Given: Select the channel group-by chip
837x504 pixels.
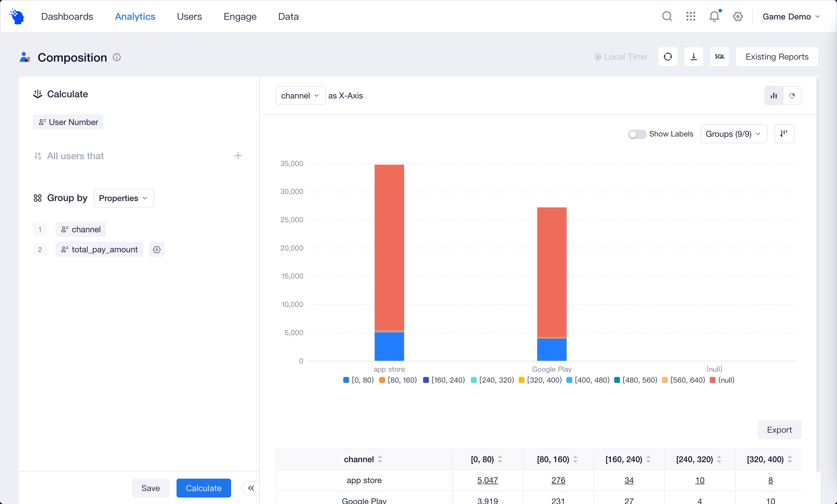Looking at the screenshot, I should (x=80, y=230).
